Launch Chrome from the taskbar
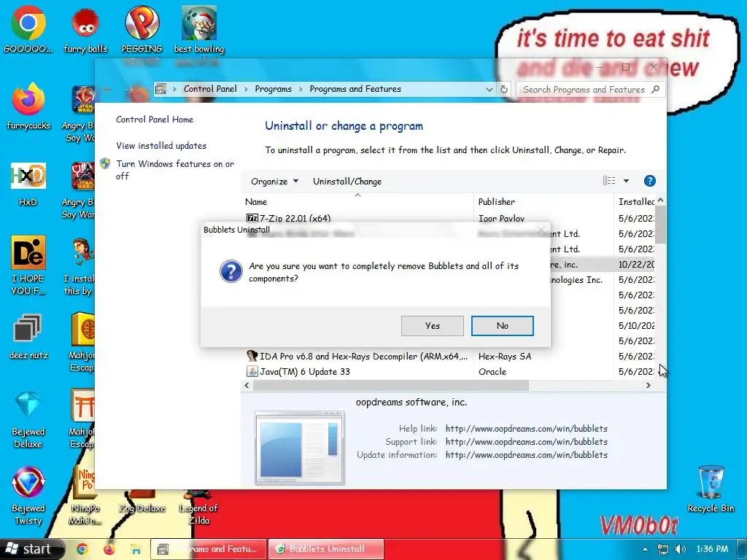Viewport: 747px width, 560px height. tap(82, 549)
